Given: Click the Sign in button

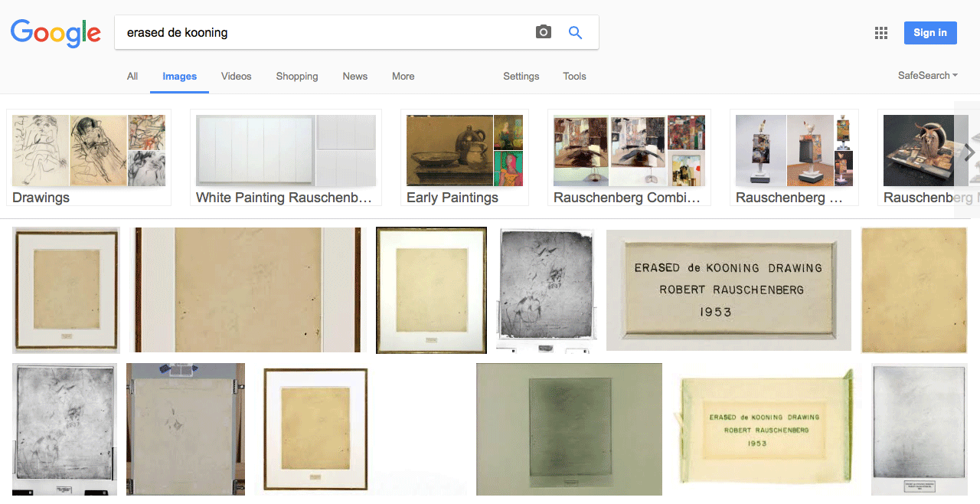Looking at the screenshot, I should (x=930, y=32).
